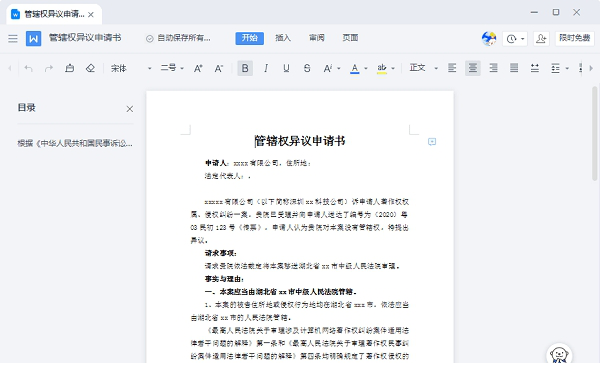Apply superscript text effect
The height and width of the screenshot is (377, 600).
coord(328,69)
